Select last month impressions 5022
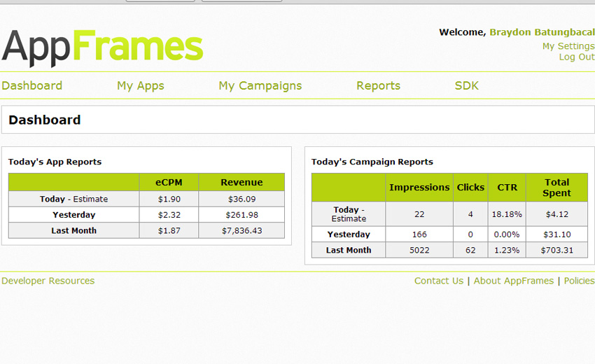 pos(419,251)
